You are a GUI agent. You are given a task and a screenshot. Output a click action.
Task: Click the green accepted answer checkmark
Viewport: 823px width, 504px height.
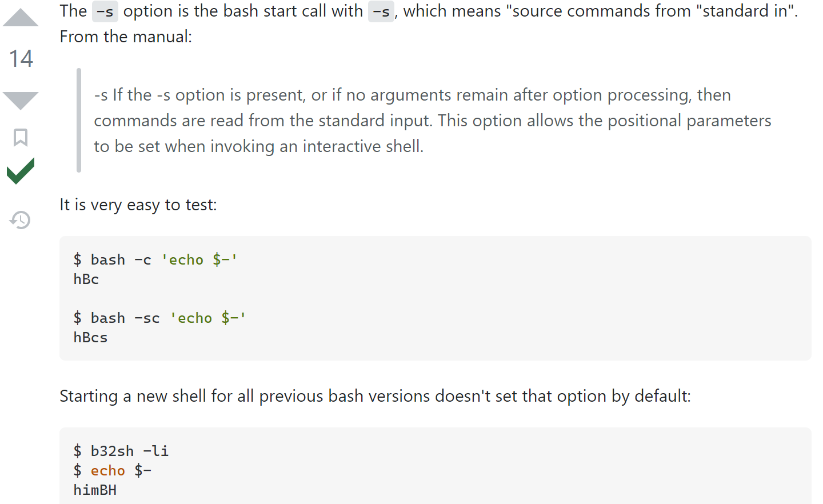[21, 171]
